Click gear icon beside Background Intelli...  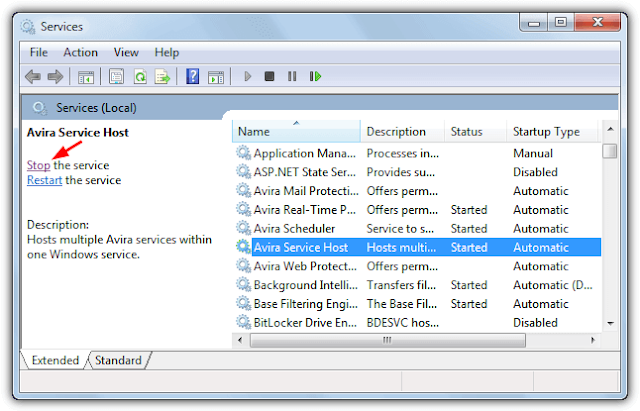243,284
